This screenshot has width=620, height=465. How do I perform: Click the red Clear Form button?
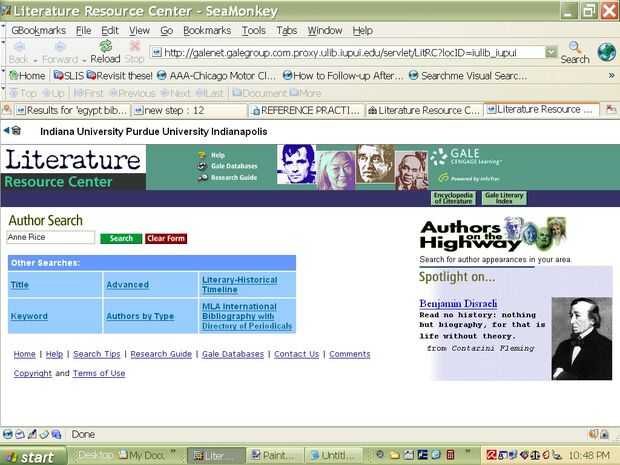[x=166, y=238]
